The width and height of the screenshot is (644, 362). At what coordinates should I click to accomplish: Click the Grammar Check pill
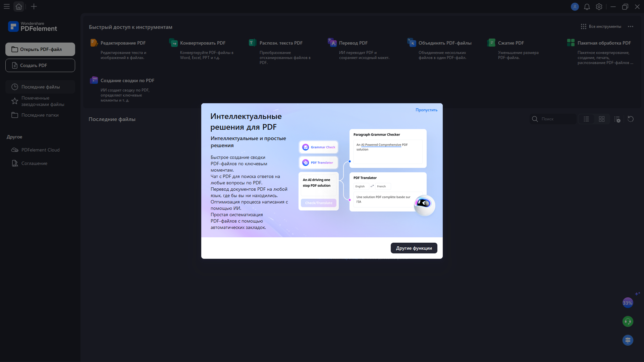pyautogui.click(x=318, y=147)
